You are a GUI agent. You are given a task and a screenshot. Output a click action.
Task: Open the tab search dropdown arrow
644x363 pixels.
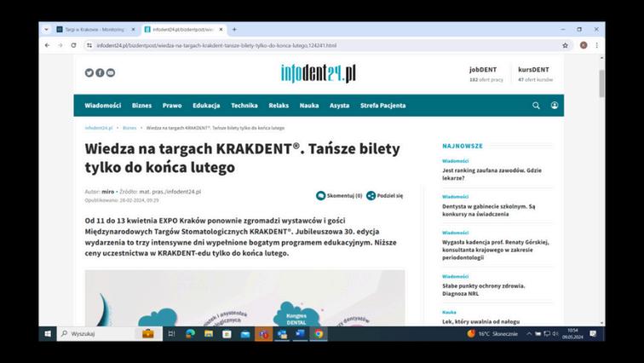(46, 30)
